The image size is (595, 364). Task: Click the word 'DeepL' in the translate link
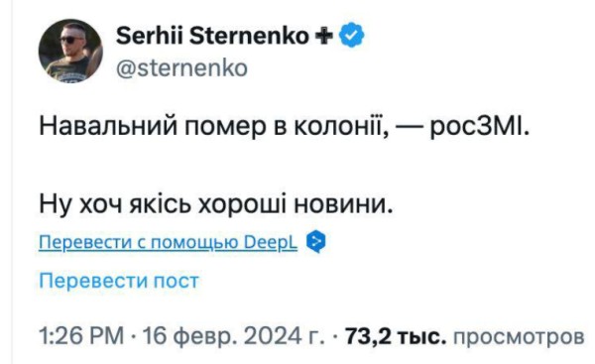pyautogui.click(x=271, y=242)
